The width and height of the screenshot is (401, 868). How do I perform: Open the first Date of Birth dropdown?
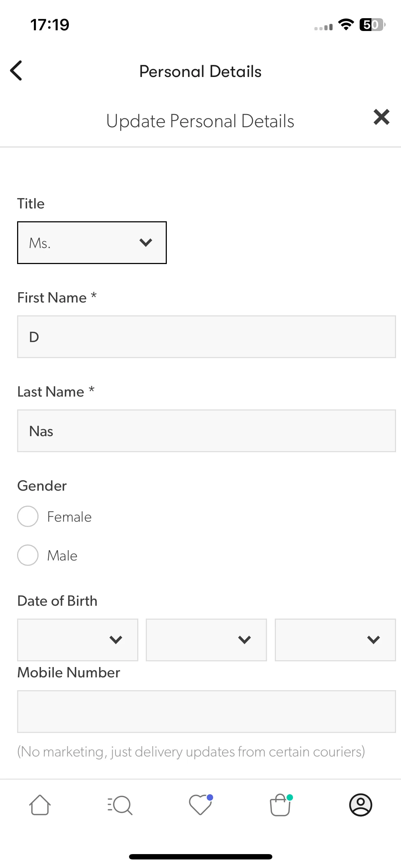[78, 640]
